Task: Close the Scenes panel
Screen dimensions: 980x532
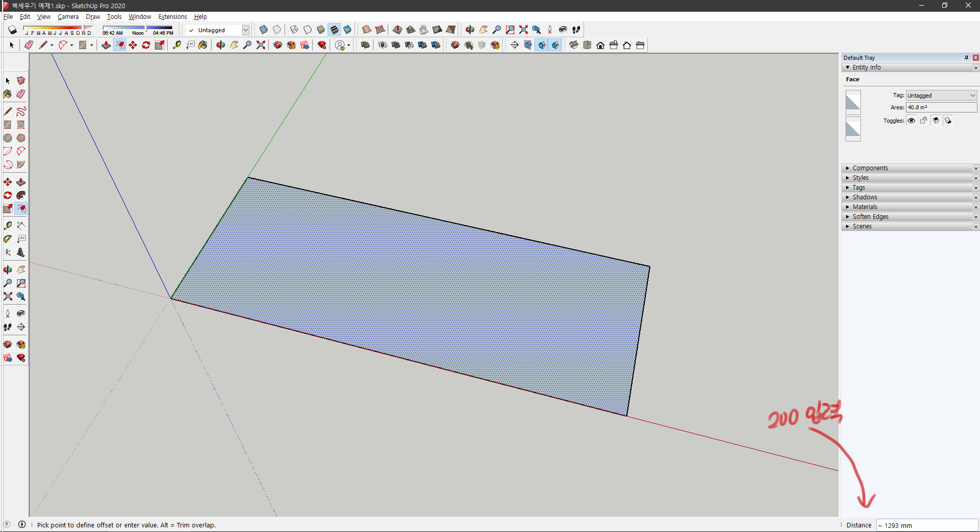Action: pyautogui.click(x=976, y=226)
